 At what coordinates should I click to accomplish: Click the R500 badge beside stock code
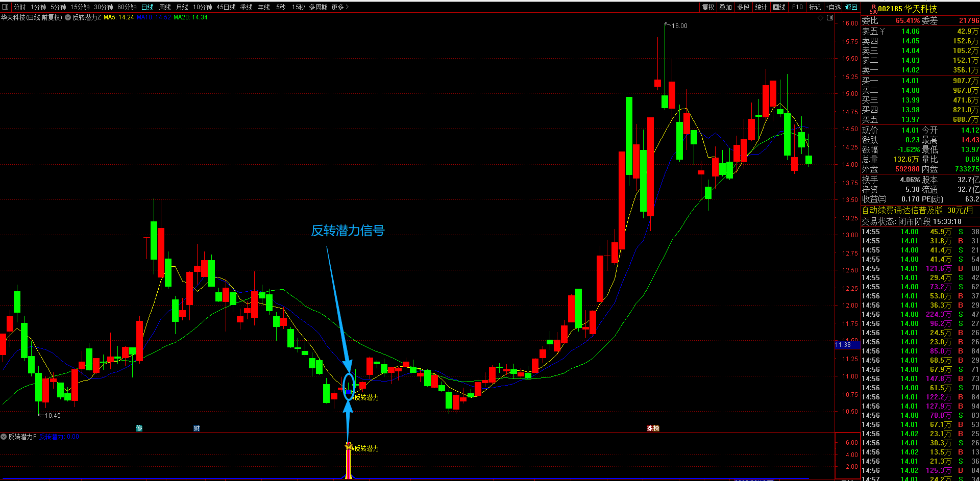point(873,9)
